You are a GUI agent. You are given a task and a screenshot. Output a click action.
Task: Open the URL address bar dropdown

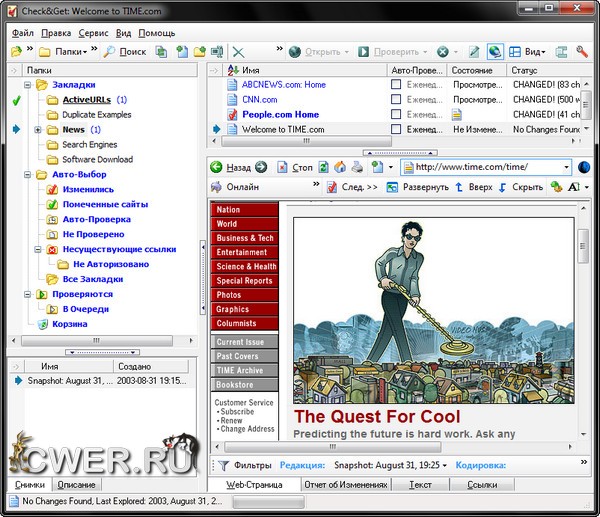coord(566,167)
